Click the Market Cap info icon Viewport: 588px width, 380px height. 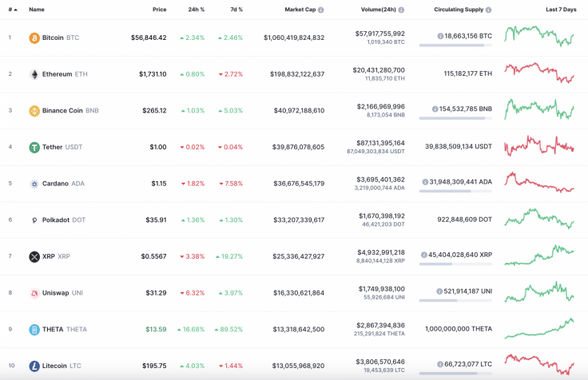click(321, 10)
